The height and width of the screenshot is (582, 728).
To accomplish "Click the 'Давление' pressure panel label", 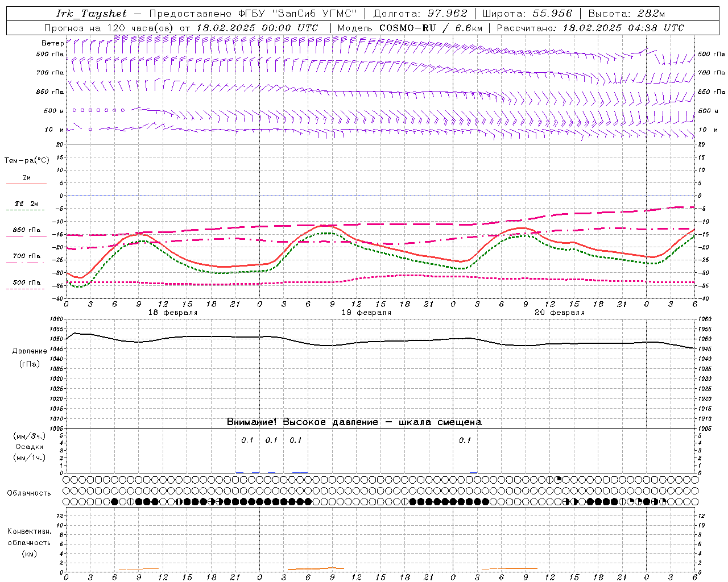I will coord(29,351).
